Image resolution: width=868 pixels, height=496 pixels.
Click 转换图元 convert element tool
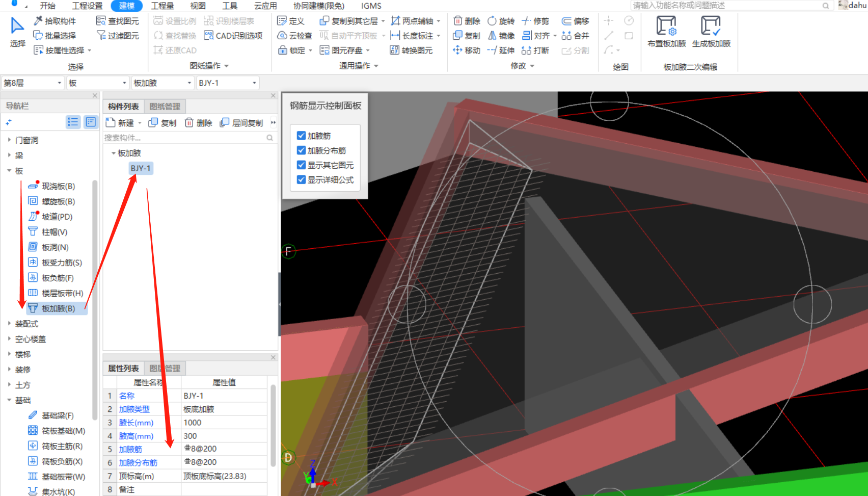411,50
